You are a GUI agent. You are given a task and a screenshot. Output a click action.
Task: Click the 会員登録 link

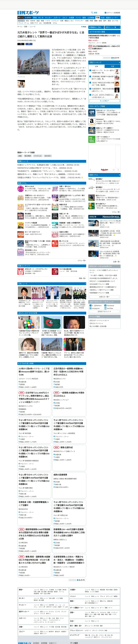tap(117, 13)
